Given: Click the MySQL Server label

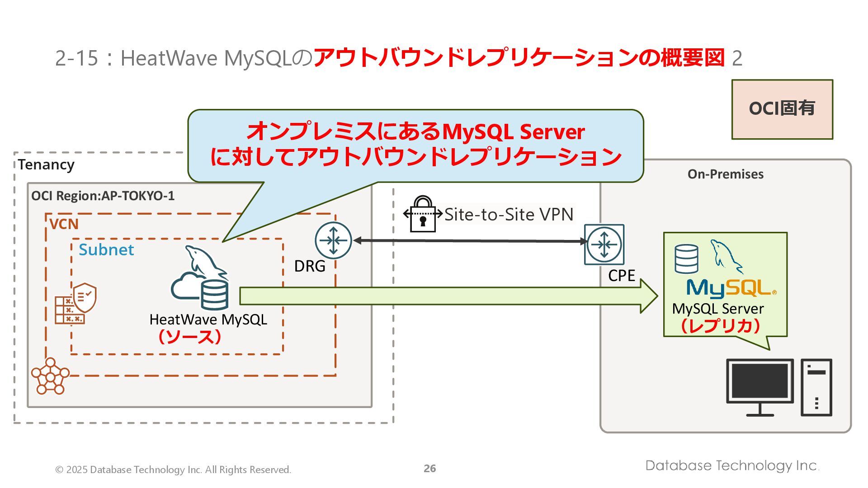Looking at the screenshot, I should click(x=718, y=309).
